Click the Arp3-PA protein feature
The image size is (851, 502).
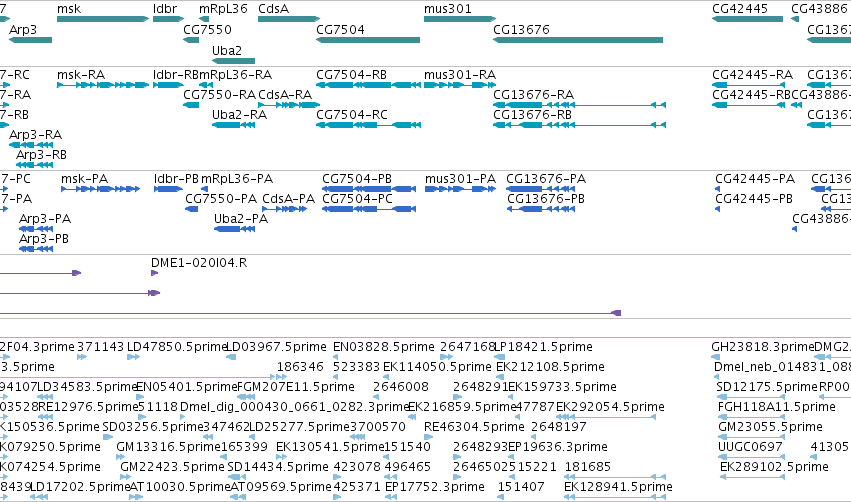(36, 229)
